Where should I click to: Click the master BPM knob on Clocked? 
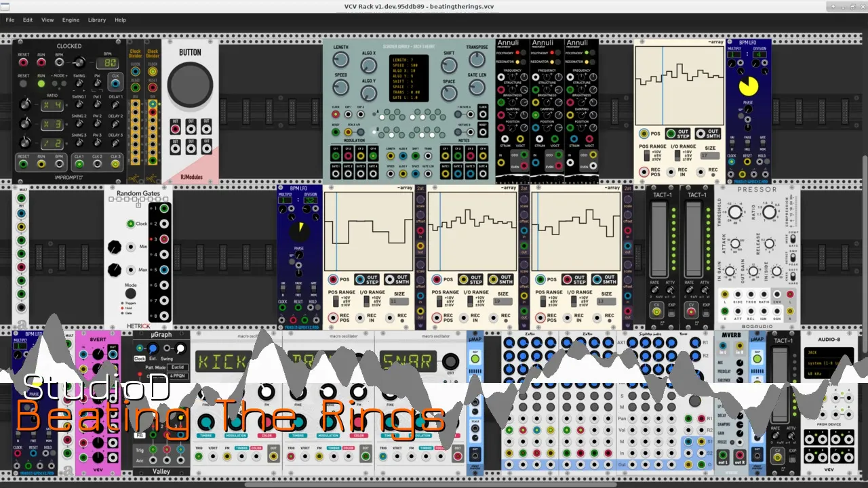click(x=78, y=62)
